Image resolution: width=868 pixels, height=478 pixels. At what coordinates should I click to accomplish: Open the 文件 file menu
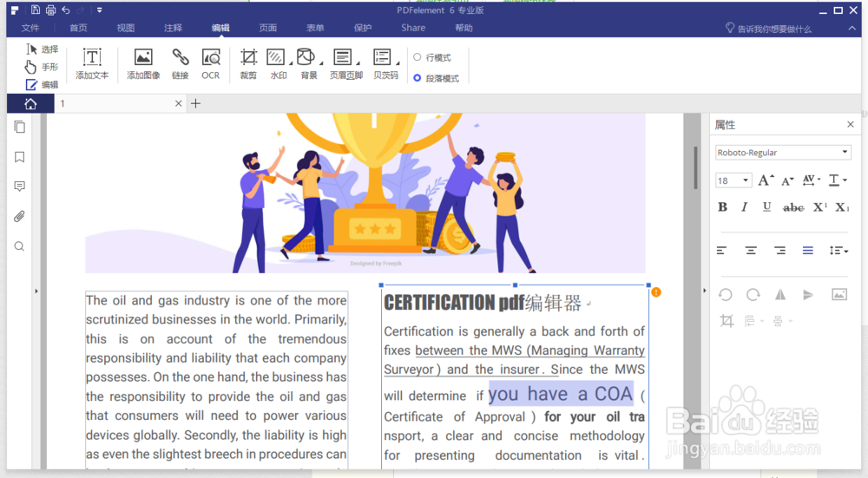tap(30, 28)
